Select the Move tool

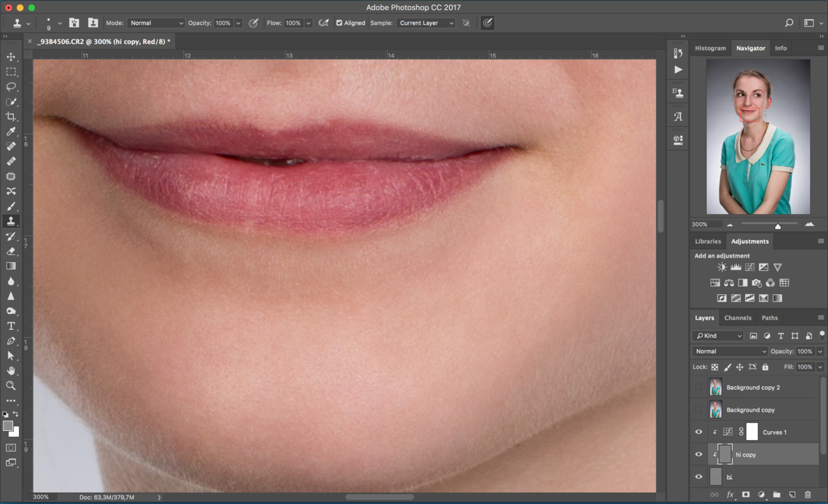tap(11, 57)
